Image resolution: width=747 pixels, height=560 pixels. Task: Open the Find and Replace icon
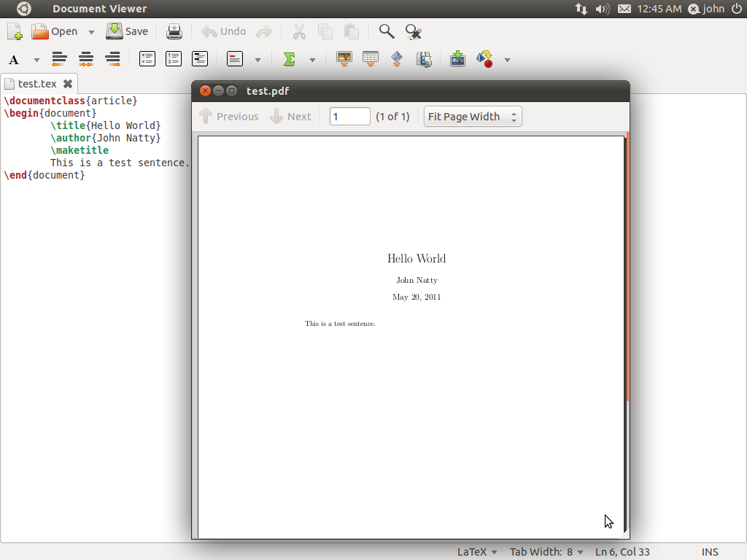[x=412, y=31]
